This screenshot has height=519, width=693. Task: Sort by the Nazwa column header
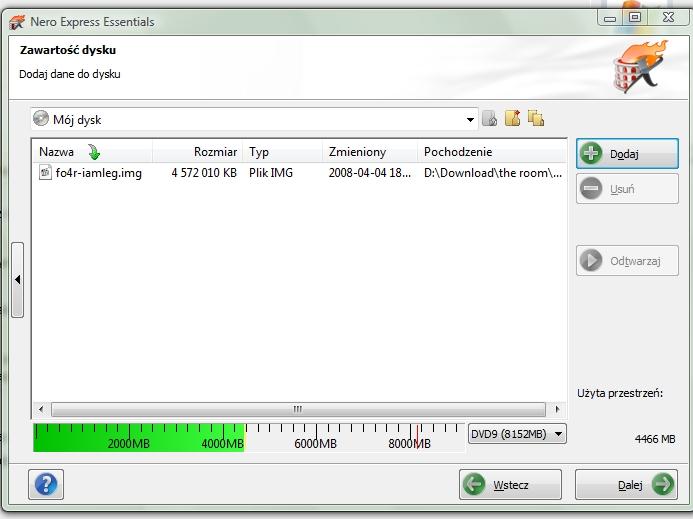coord(93,152)
